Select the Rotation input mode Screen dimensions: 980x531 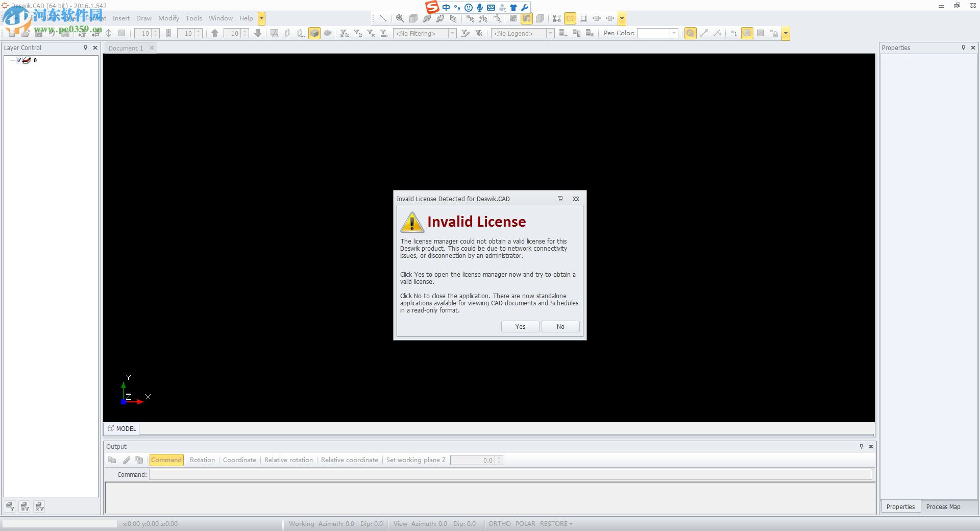(202, 460)
